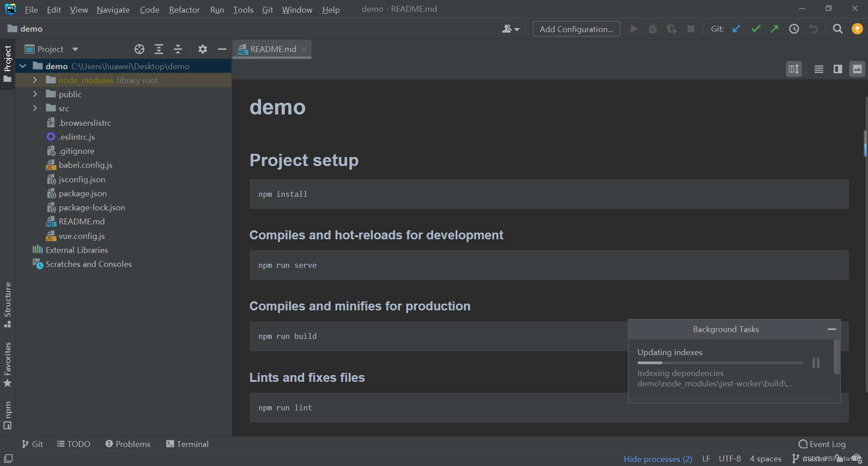
Task: Toggle the npm tool window side tab
Action: (8, 415)
